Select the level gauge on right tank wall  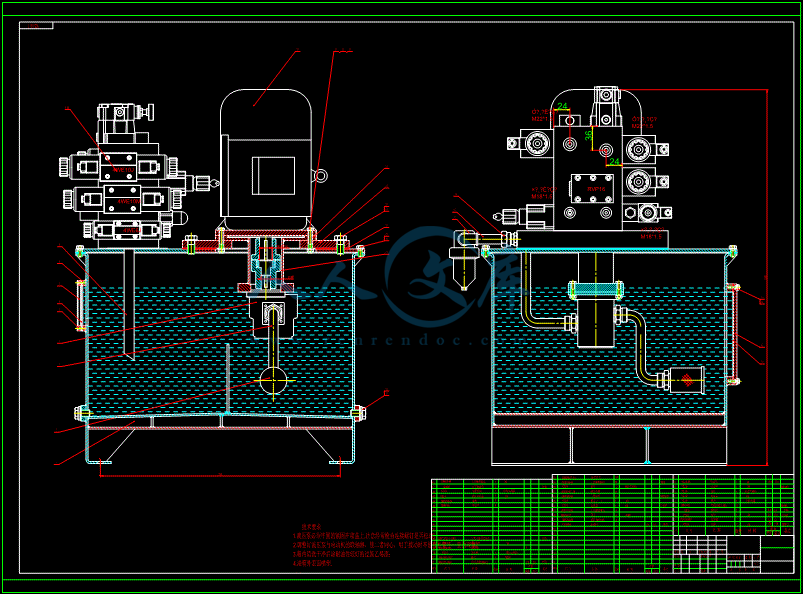point(735,334)
